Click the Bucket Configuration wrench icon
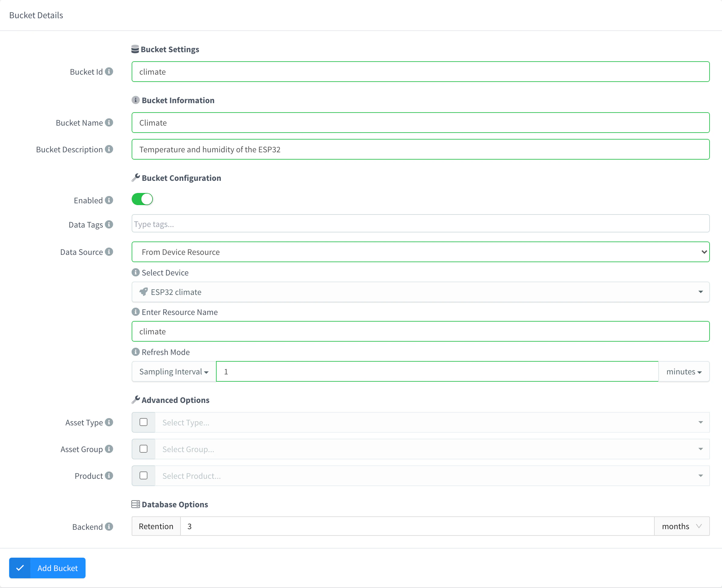Viewport: 722px width, 588px height. (x=136, y=177)
